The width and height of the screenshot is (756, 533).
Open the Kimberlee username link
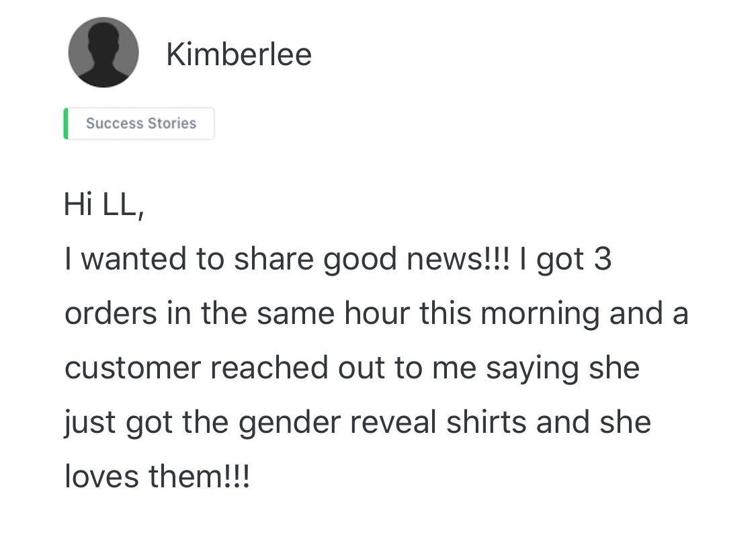point(239,54)
